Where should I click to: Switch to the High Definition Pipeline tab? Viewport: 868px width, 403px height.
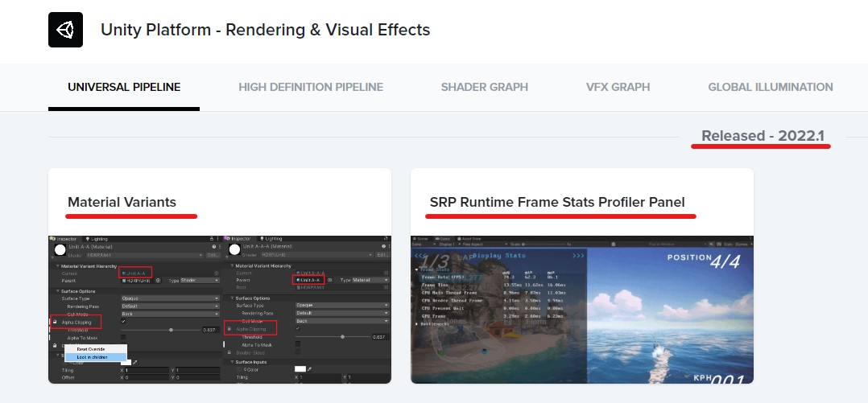pyautogui.click(x=310, y=87)
